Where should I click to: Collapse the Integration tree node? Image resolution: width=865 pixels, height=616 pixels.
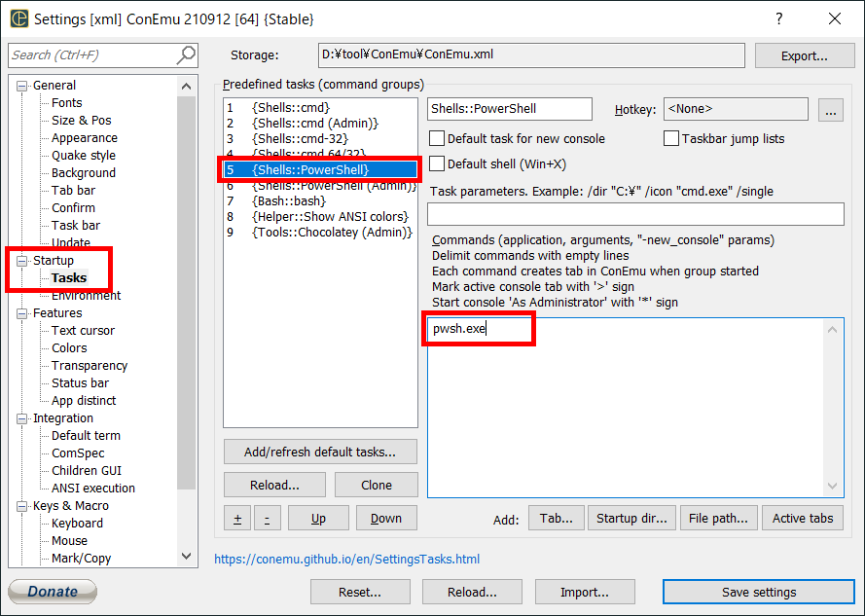point(22,418)
